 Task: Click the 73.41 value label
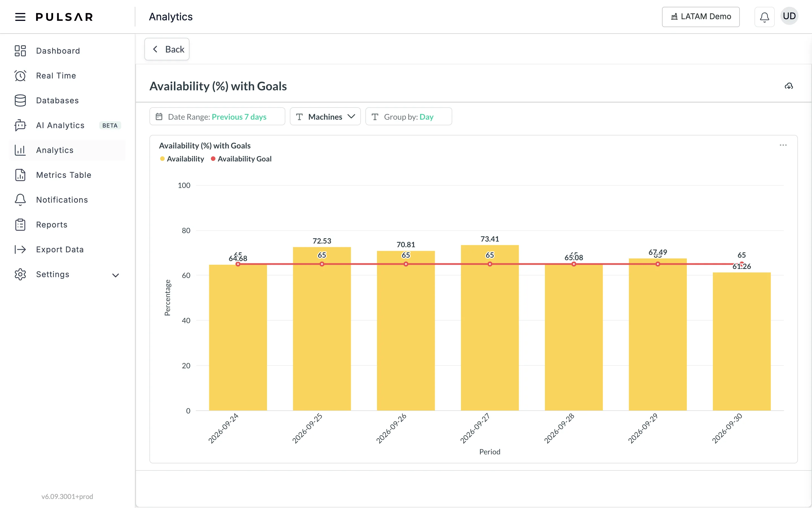click(490, 239)
